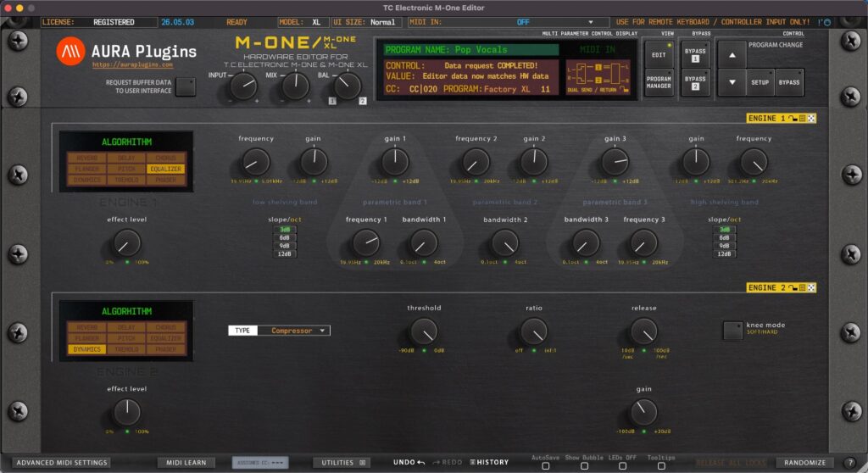Toggle Bypass 1 button

[695, 55]
